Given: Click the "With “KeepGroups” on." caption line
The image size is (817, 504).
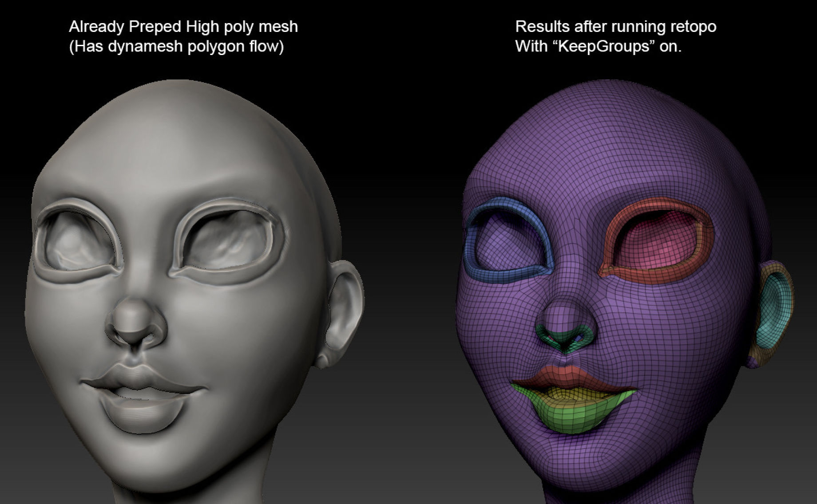Looking at the screenshot, I should [x=599, y=46].
